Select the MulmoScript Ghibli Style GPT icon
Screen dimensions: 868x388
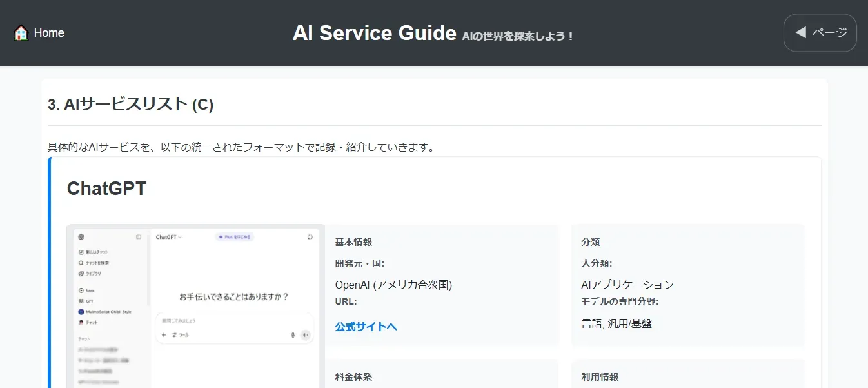tap(81, 312)
